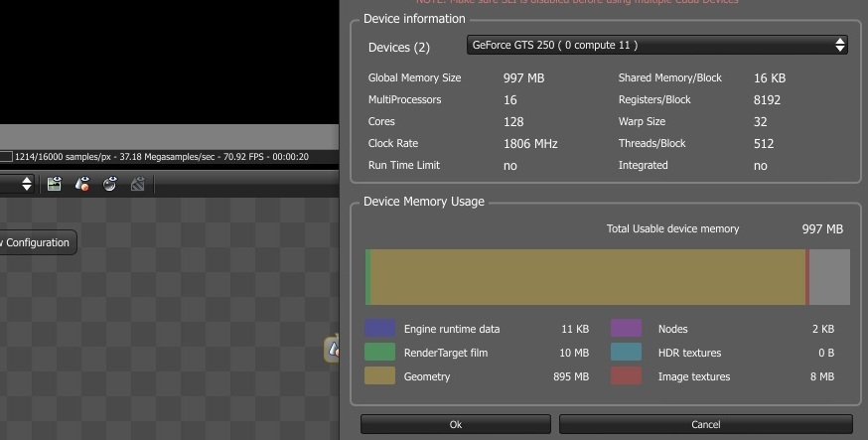The image size is (868, 440).
Task: Click the '16 KB' shared memory value
Action: tap(770, 78)
